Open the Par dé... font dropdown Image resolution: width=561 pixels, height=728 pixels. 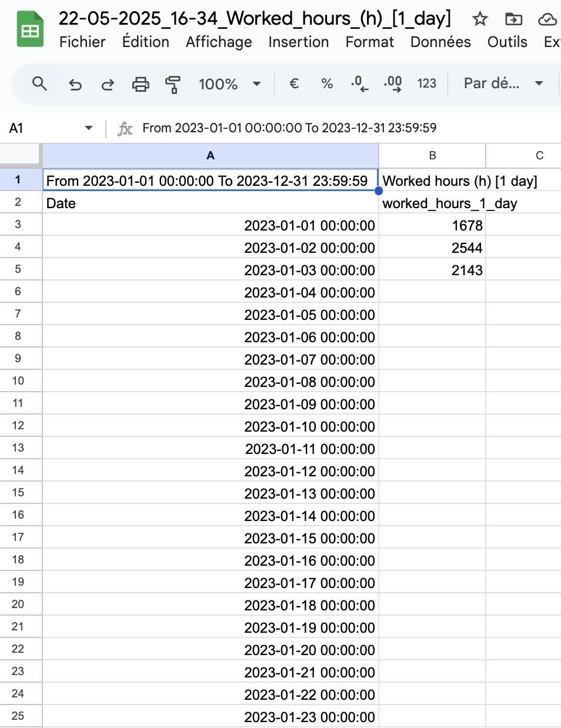[503, 84]
